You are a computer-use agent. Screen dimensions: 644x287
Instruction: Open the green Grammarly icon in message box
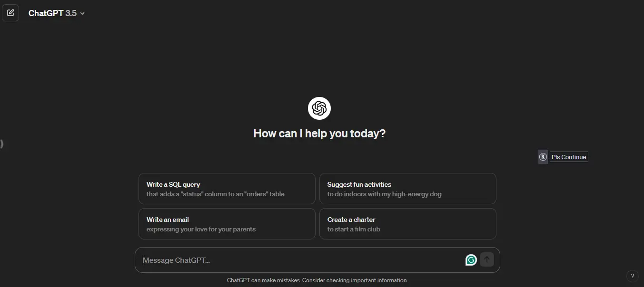click(x=471, y=260)
